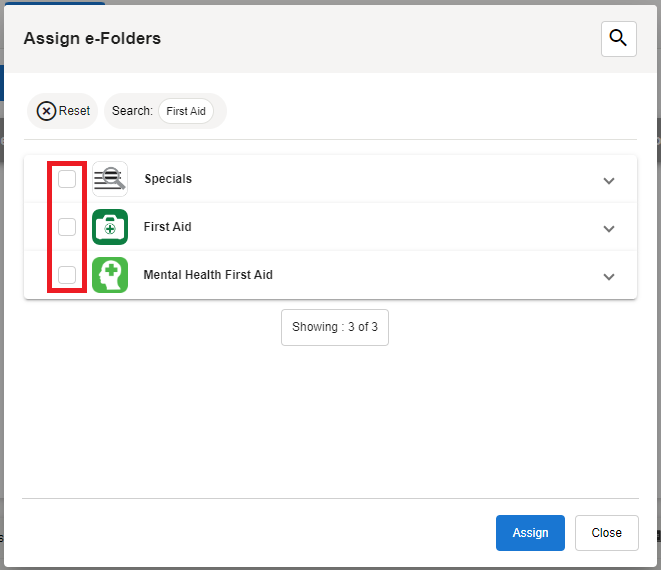Image resolution: width=661 pixels, height=570 pixels.
Task: Click the Showing 3 of 3 indicator
Action: pyautogui.click(x=335, y=327)
